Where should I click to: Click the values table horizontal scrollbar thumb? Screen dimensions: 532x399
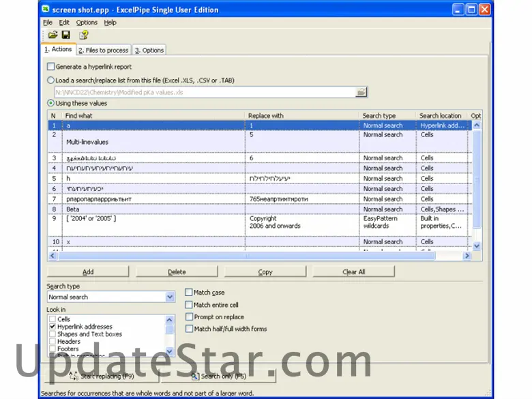[246, 256]
